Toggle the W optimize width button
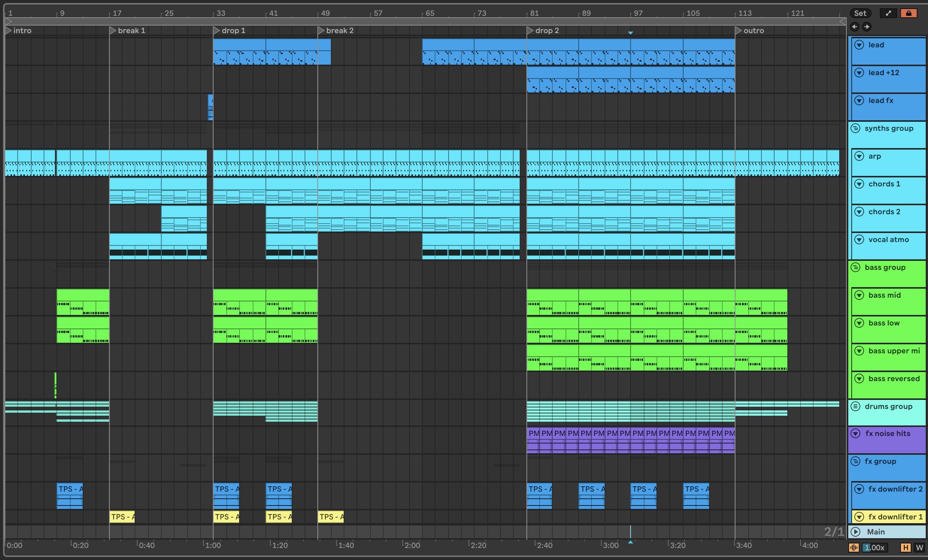The width and height of the screenshot is (928, 560). coord(919,548)
